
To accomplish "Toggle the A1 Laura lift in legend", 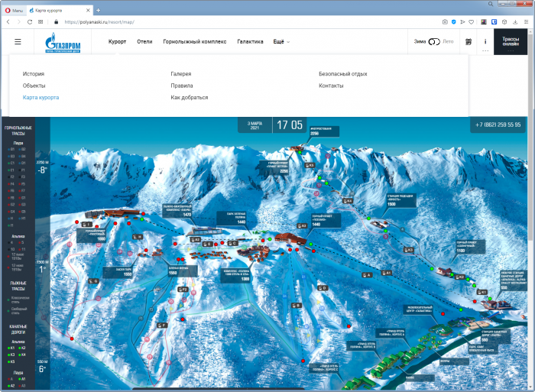I will (x=22, y=379).
